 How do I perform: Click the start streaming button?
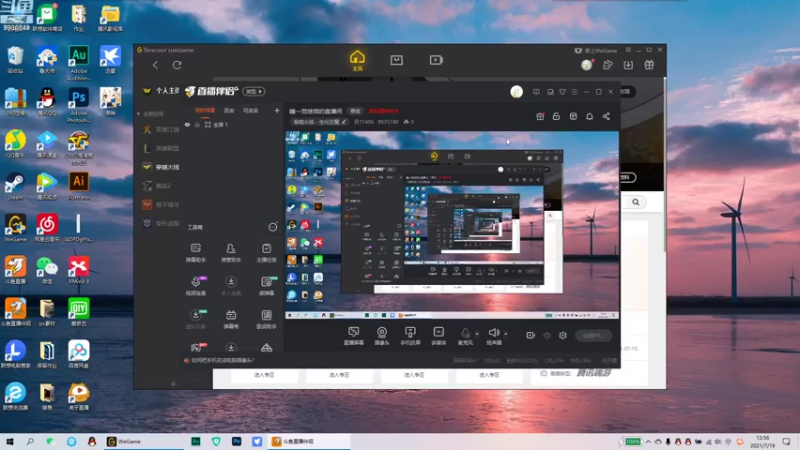click(x=594, y=335)
